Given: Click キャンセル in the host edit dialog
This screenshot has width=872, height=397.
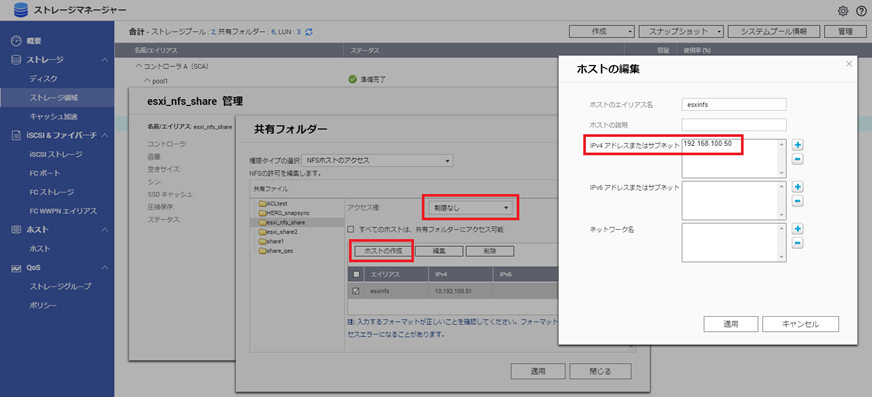Looking at the screenshot, I should point(800,324).
